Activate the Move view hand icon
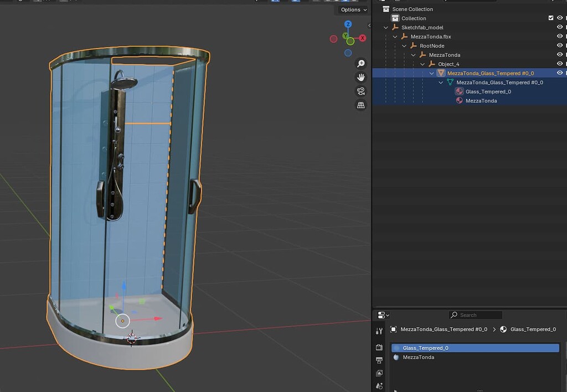567x392 pixels. (360, 77)
